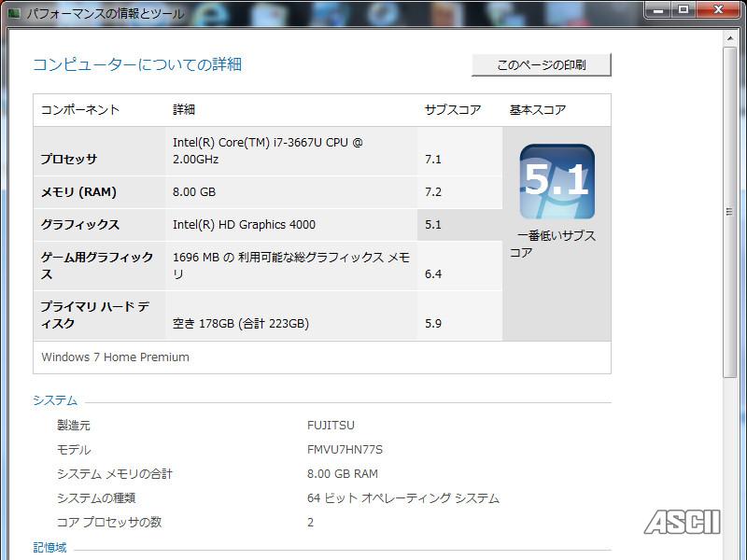Viewport: 747px width, 560px height.
Task: Select the FUJITSU manufacturer value
Action: point(331,426)
